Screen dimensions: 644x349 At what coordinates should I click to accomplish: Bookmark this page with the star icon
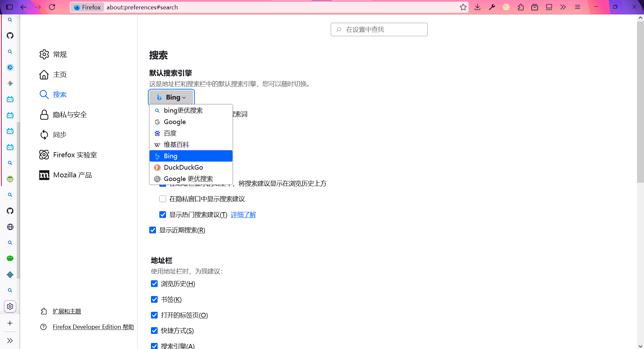[463, 7]
